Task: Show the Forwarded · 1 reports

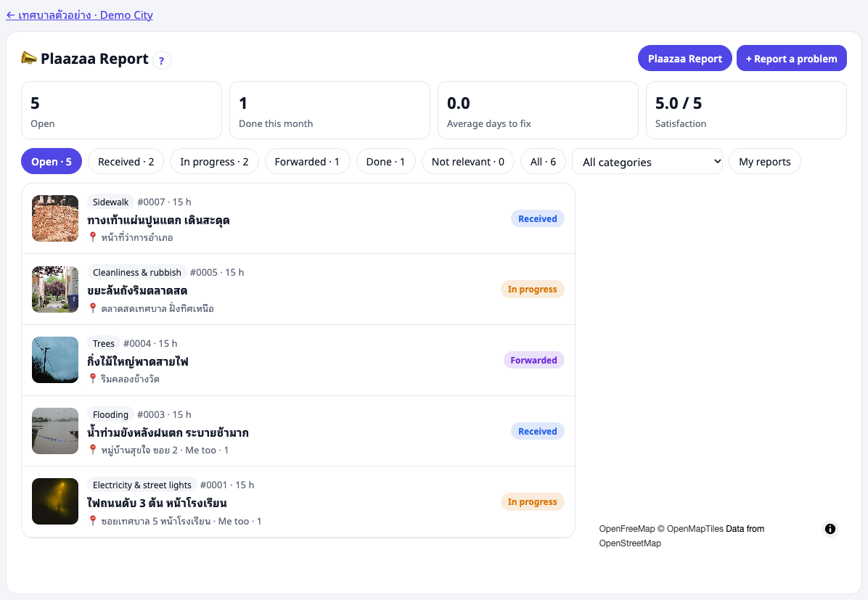Action: [307, 162]
